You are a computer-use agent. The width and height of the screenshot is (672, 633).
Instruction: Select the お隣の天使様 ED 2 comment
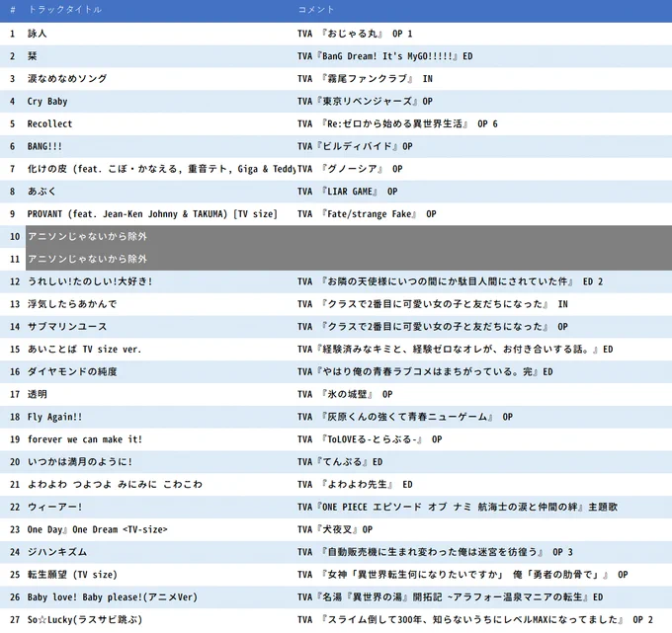pos(450,281)
